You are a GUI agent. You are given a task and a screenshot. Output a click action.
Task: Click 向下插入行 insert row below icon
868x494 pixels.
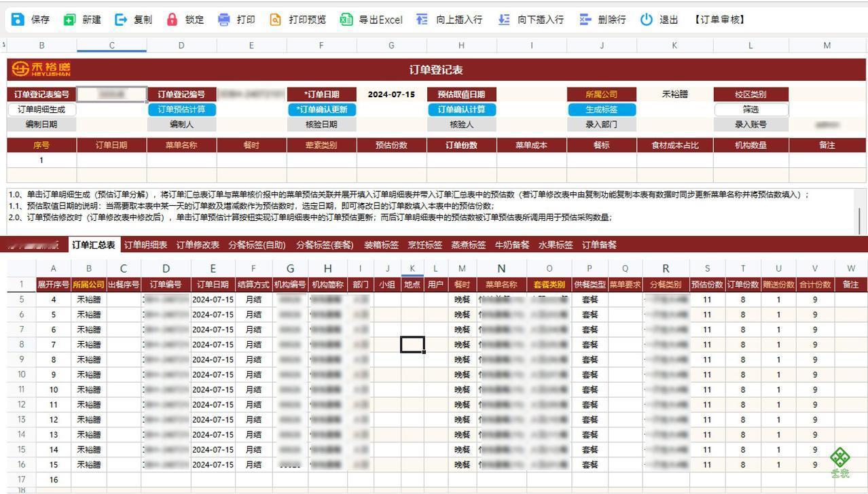(504, 20)
